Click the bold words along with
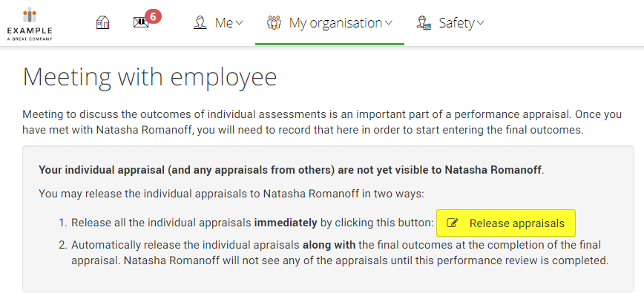This screenshot has width=644, height=305. [x=329, y=246]
